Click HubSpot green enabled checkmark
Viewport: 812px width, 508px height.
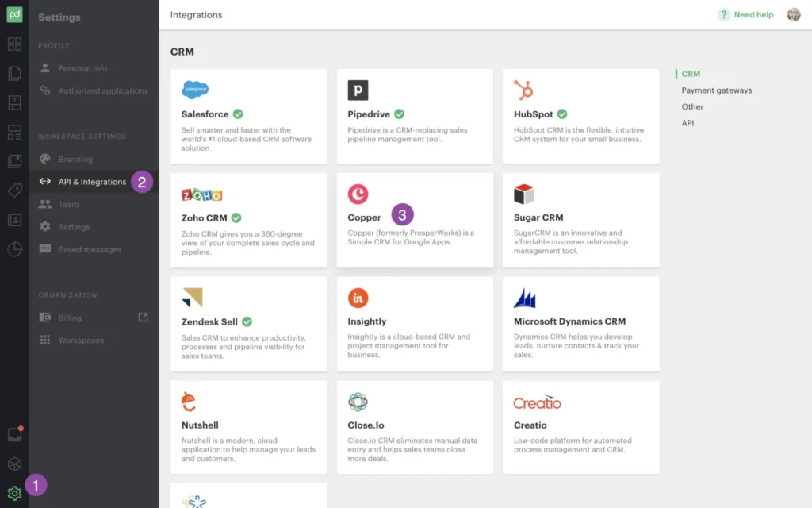point(562,114)
